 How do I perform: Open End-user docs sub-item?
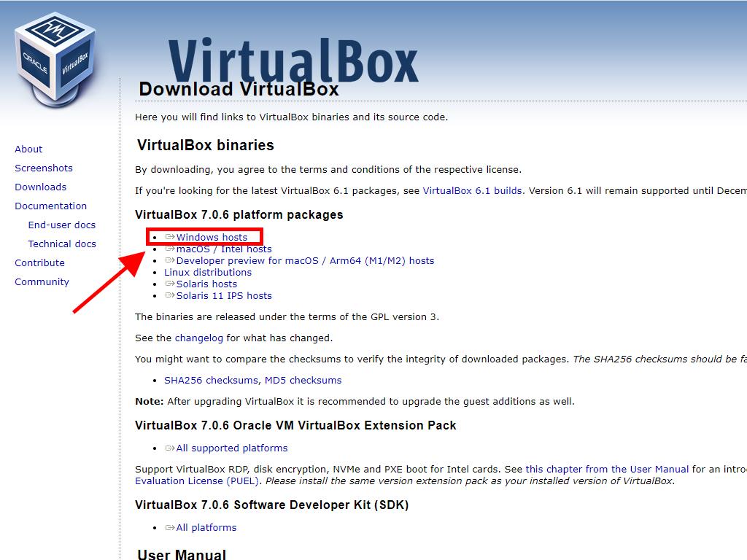point(62,225)
